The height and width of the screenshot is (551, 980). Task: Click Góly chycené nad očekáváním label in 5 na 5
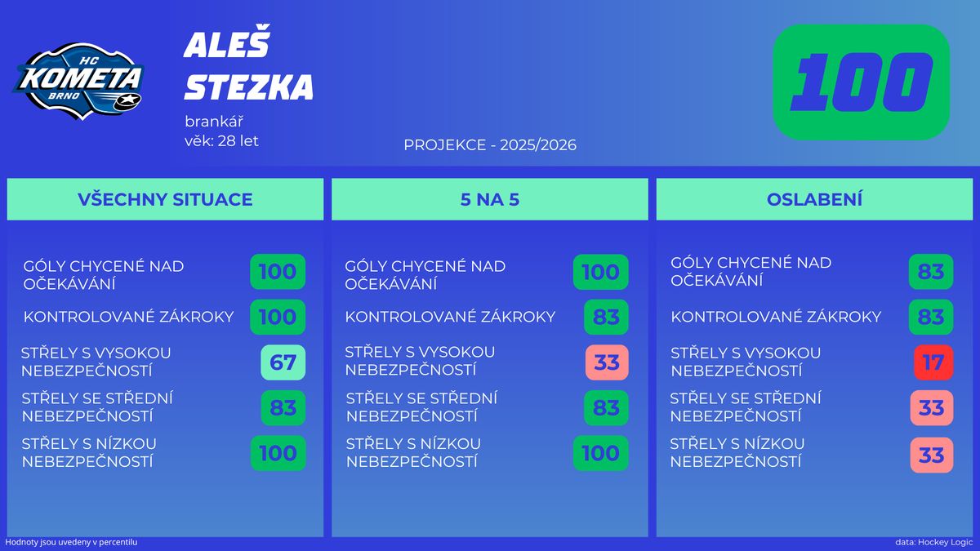[x=425, y=275]
